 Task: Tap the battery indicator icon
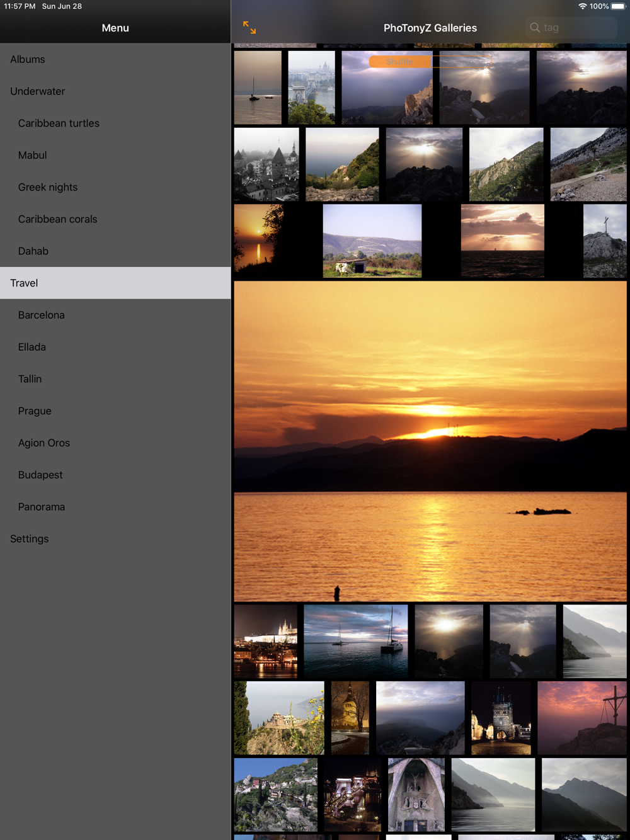click(618, 6)
